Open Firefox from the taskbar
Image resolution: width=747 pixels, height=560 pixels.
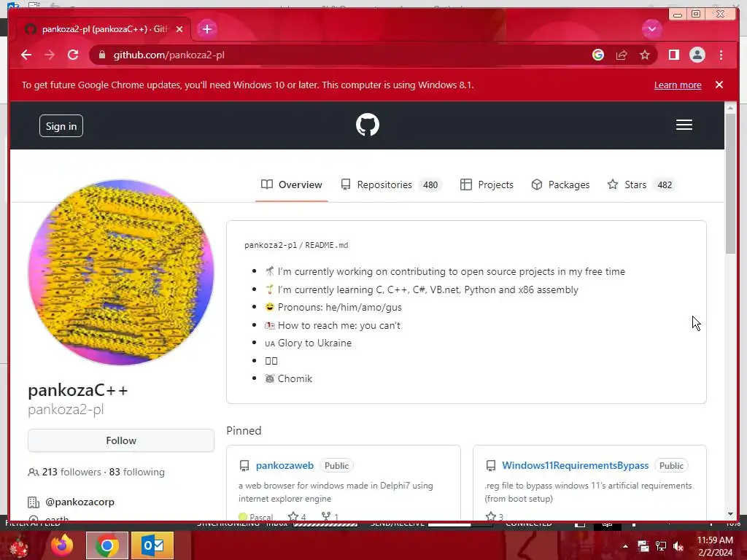pos(62,545)
